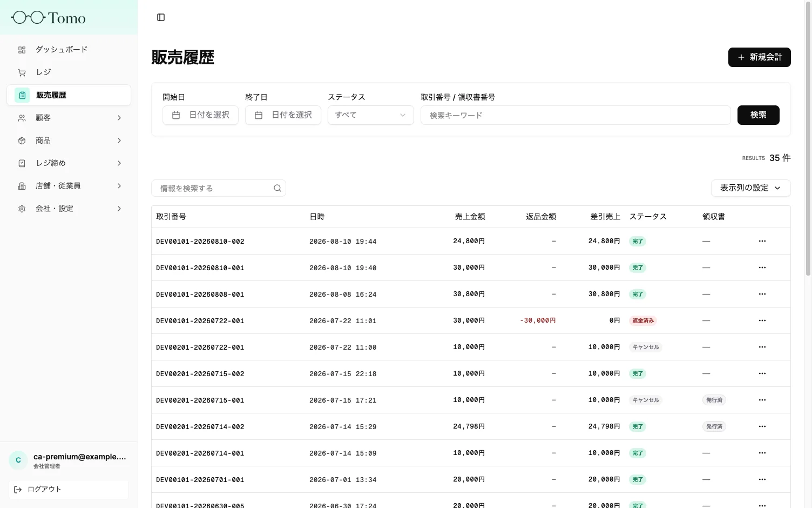Open the 開始日 date picker
This screenshot has height=508, width=812.
coord(200,115)
